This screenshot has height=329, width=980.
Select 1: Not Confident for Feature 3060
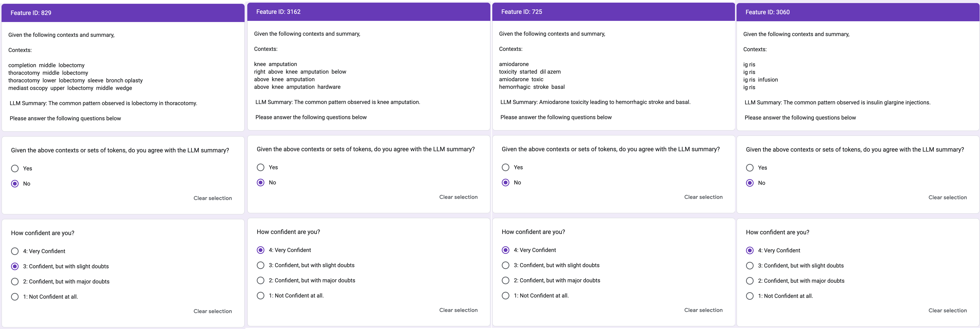[750, 296]
